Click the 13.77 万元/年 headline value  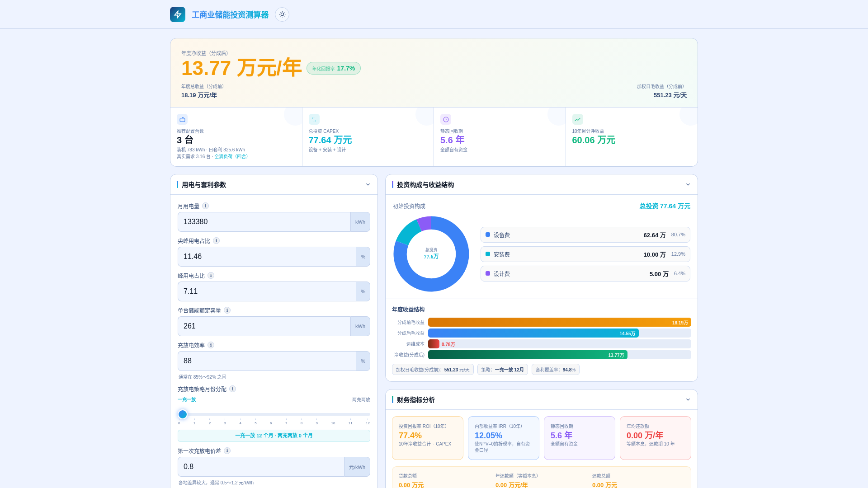[x=241, y=68]
